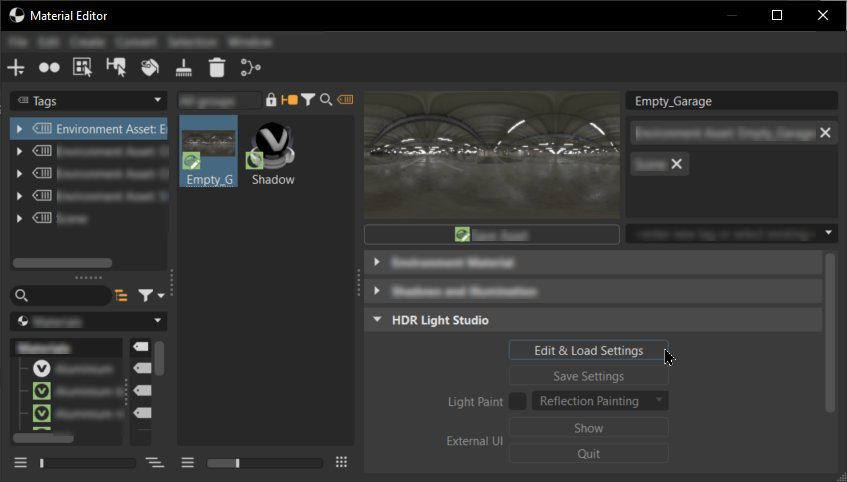Remove the short tag chip with its X
This screenshot has width=847, height=482.
676,164
